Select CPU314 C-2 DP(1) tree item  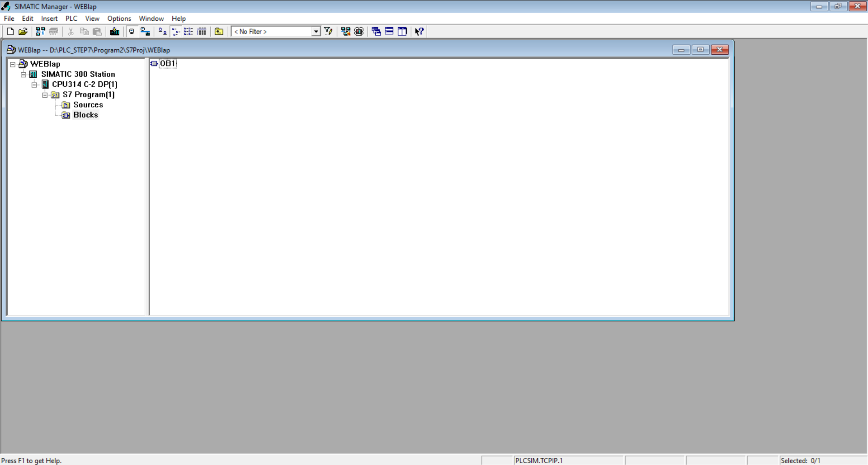pyautogui.click(x=85, y=85)
